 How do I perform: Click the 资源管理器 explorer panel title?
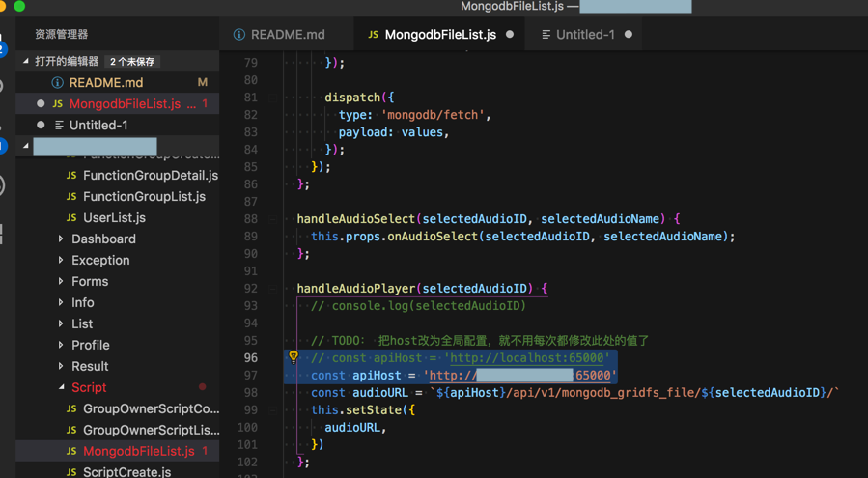[x=62, y=35]
